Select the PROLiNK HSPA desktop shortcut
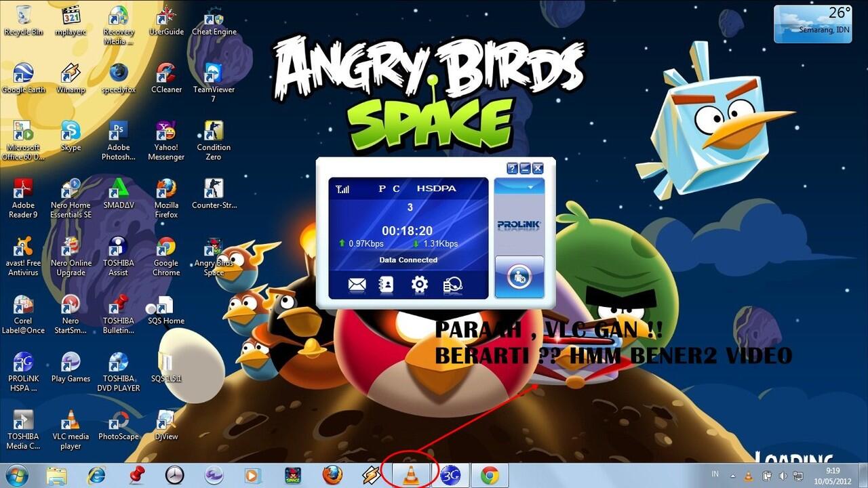The height and width of the screenshot is (488, 868). click(24, 372)
